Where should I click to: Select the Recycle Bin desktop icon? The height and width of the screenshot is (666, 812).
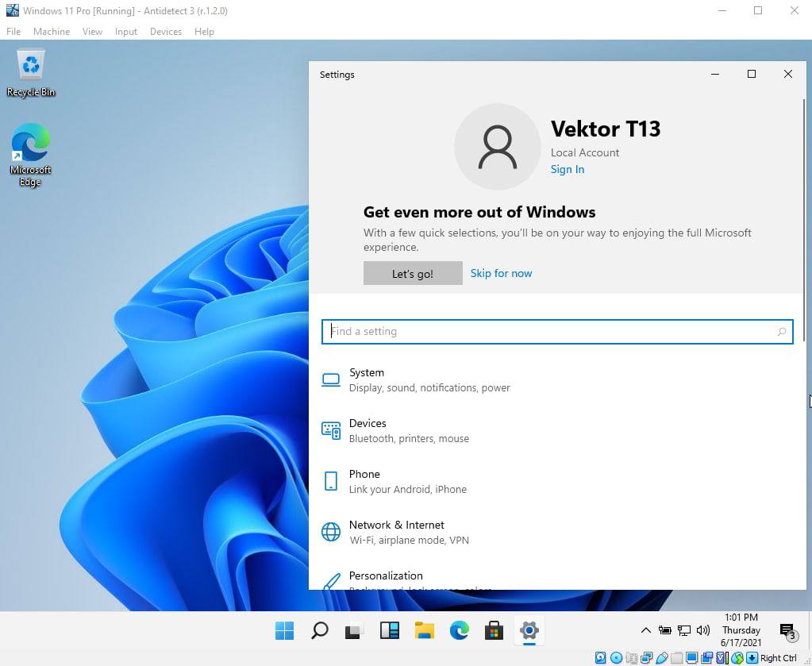[31, 72]
